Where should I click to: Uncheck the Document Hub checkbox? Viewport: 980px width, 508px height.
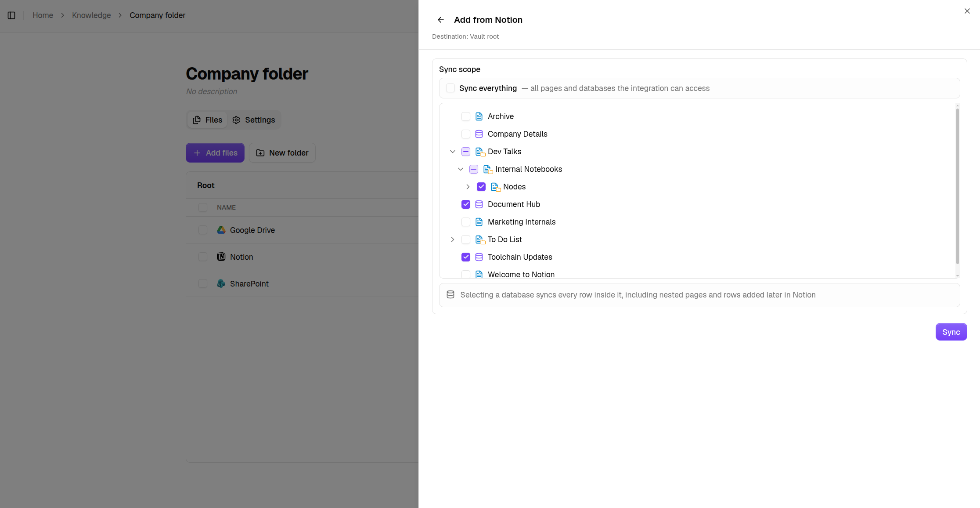[466, 204]
